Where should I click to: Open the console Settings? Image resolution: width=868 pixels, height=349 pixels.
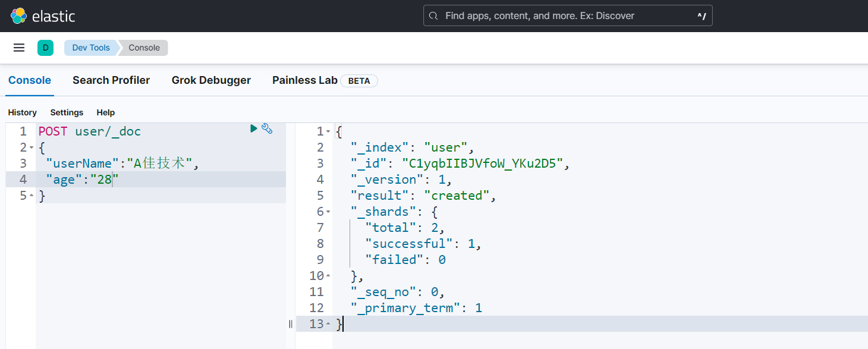(x=67, y=112)
